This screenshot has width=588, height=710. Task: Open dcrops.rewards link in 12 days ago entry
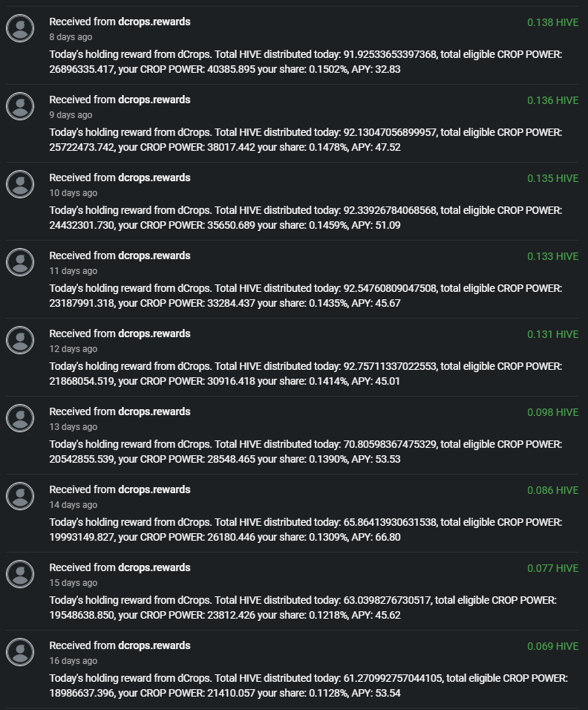click(154, 333)
